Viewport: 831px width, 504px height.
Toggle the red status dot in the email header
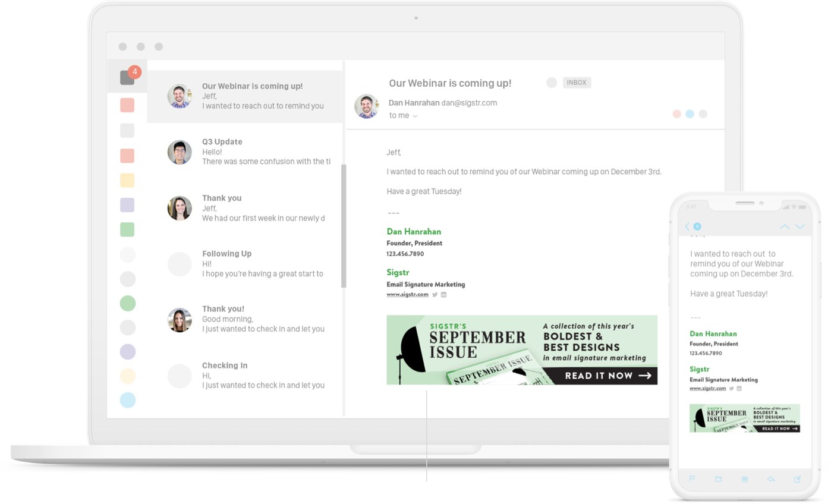(x=677, y=114)
